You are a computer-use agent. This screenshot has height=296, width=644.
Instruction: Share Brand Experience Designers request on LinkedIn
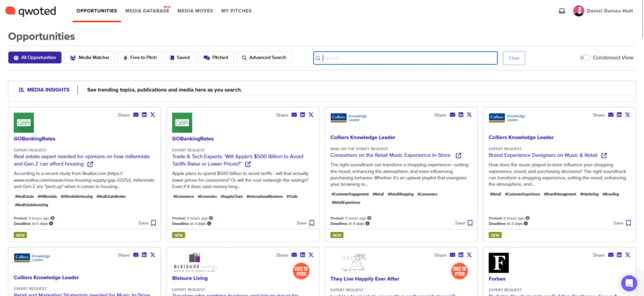pyautogui.click(x=619, y=115)
